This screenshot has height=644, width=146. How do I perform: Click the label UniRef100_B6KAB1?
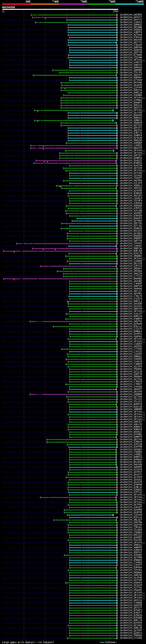pyautogui.click(x=131, y=279)
